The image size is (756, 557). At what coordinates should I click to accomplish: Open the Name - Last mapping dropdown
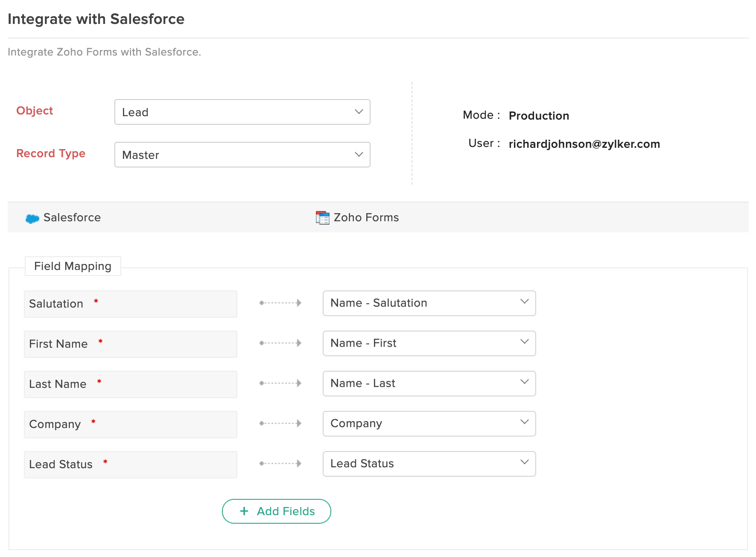429,383
